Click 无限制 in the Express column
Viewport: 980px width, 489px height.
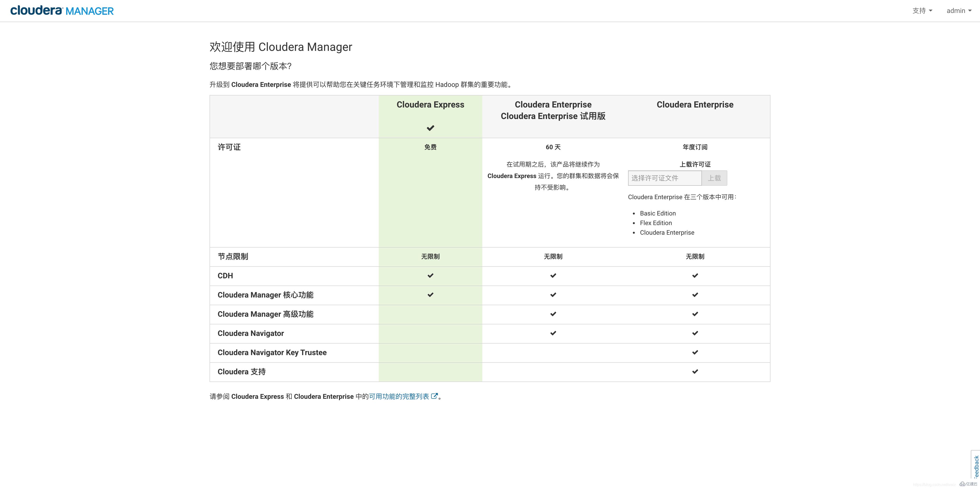[x=430, y=257]
